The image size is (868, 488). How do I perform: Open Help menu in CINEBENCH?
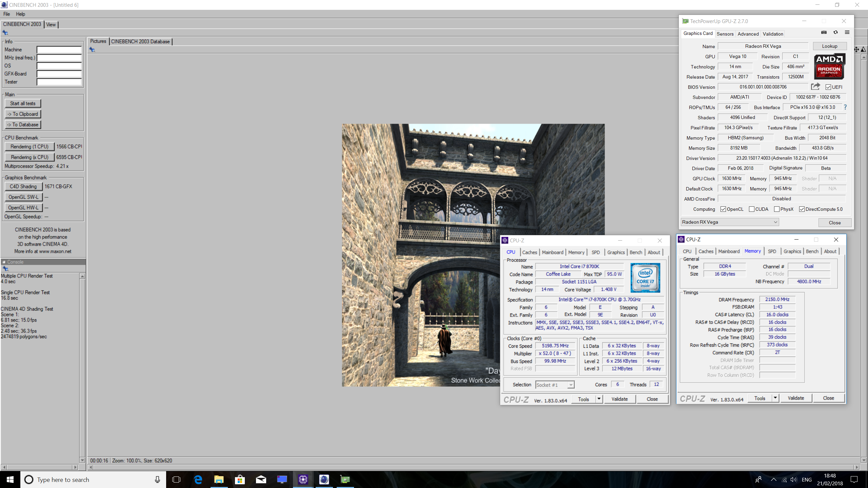20,14
